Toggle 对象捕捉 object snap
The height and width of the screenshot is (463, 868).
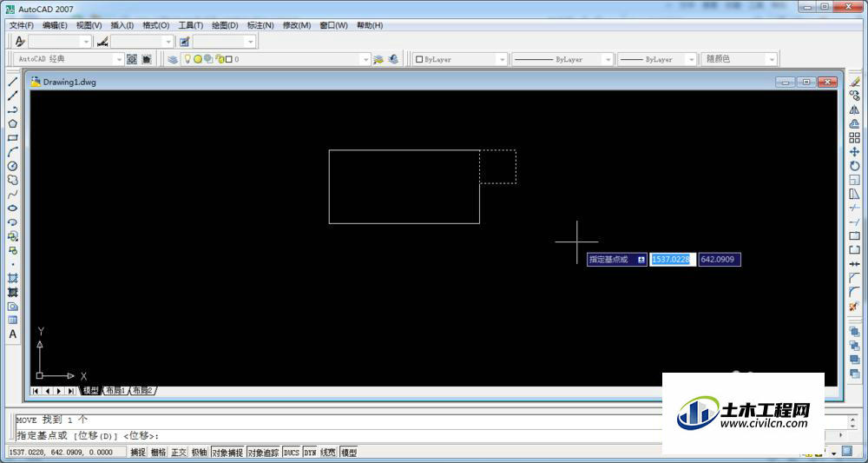click(228, 453)
